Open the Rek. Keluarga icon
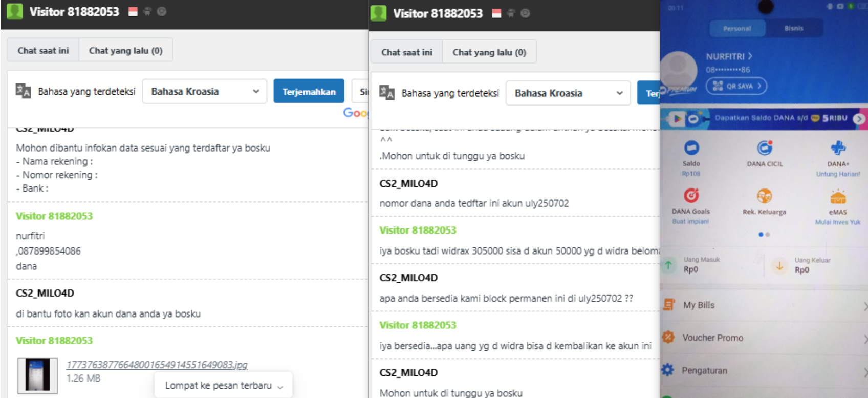Viewport: 868px width, 398px height. (765, 196)
